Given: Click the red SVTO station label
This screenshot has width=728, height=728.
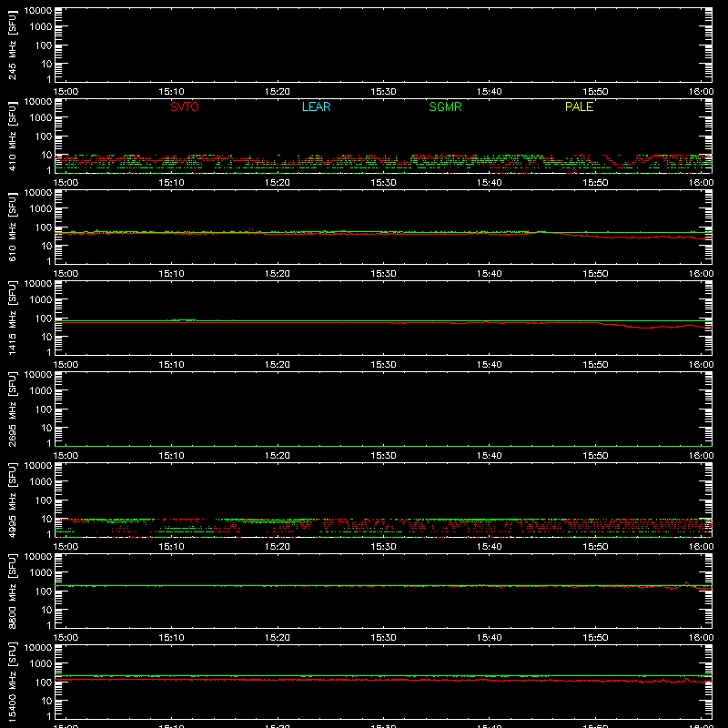Looking at the screenshot, I should pos(185,106).
